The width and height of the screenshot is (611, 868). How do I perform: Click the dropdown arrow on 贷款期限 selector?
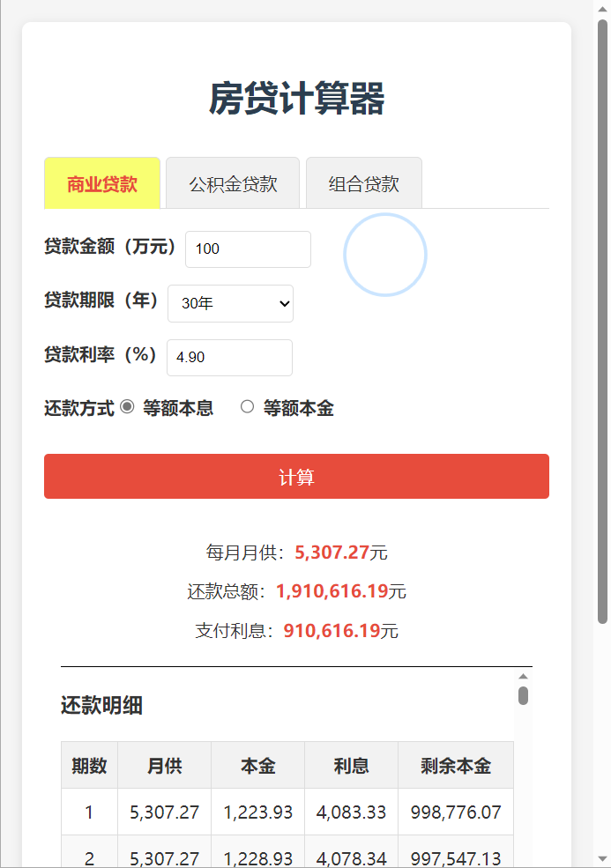click(x=285, y=303)
